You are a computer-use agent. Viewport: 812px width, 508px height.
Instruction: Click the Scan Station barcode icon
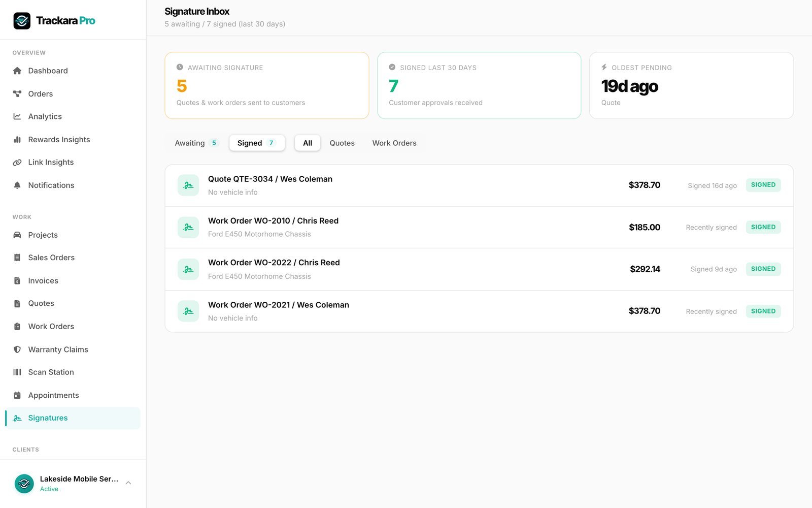point(17,372)
